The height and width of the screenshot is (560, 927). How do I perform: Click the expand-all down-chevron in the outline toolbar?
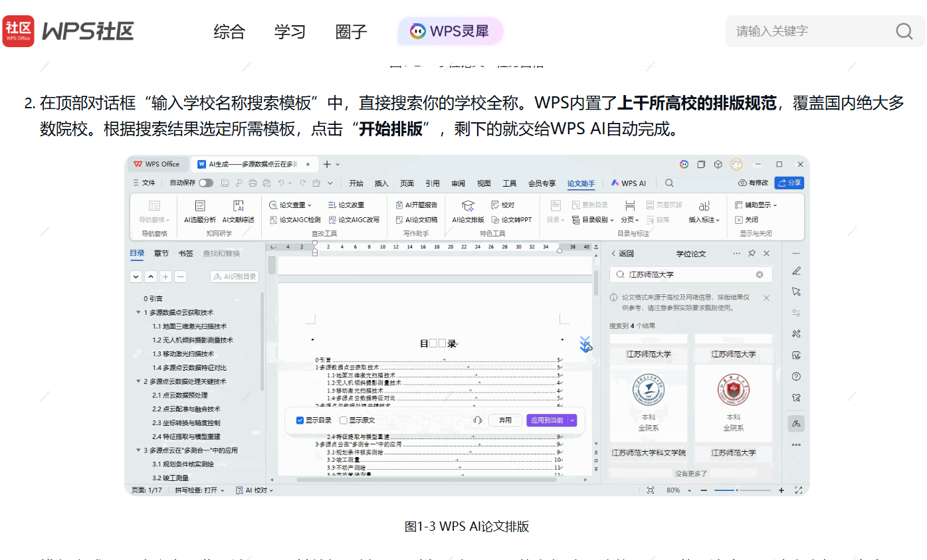click(136, 277)
